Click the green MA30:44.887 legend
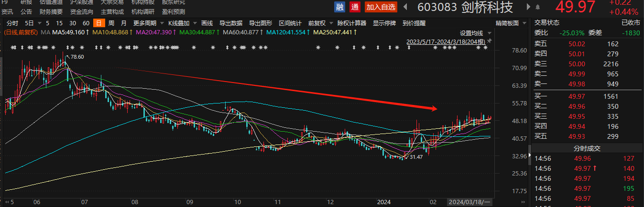 200,32
